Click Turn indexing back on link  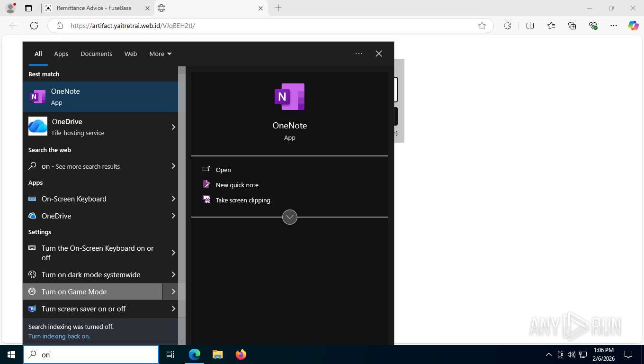(59, 336)
